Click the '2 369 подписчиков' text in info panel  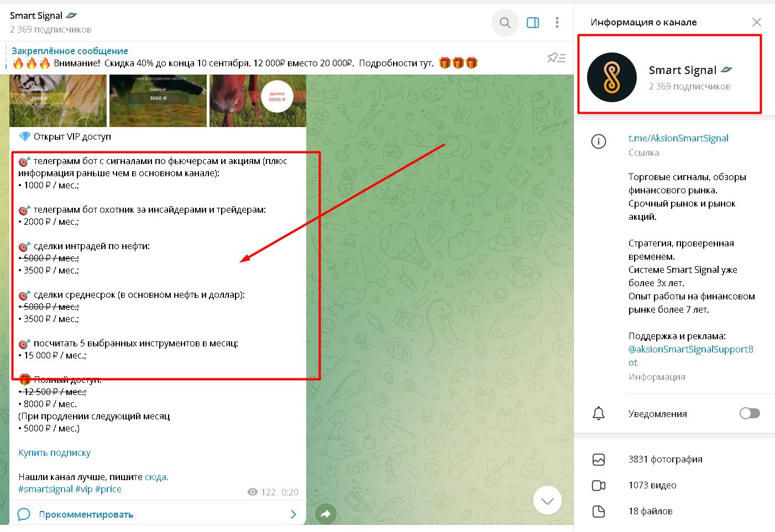(x=690, y=86)
